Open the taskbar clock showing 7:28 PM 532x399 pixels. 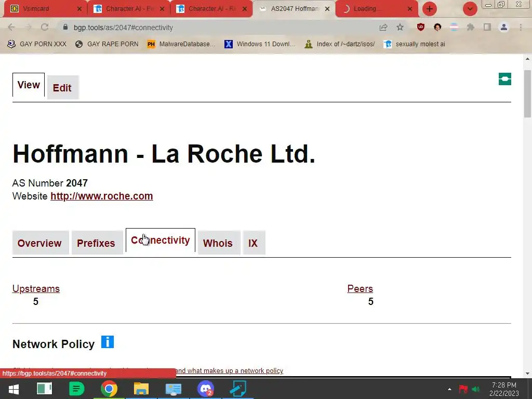click(x=504, y=389)
